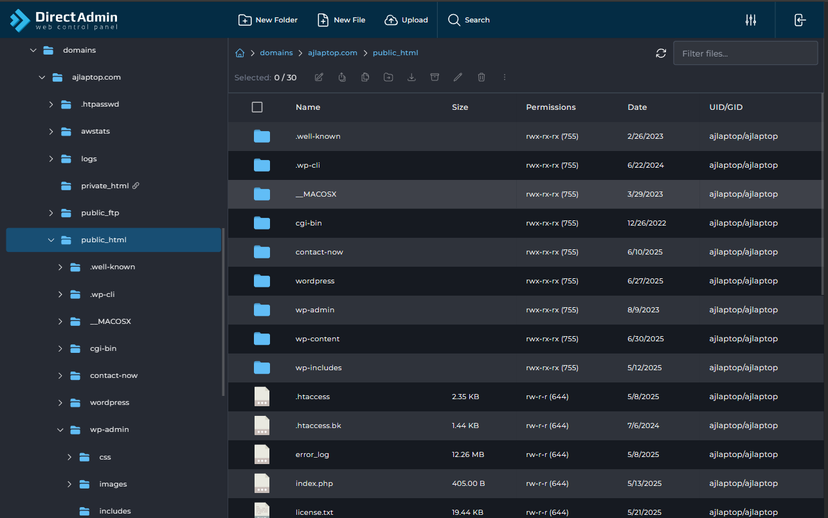The width and height of the screenshot is (828, 518).
Task: Click the archive box icon in toolbar
Action: pyautogui.click(x=434, y=77)
